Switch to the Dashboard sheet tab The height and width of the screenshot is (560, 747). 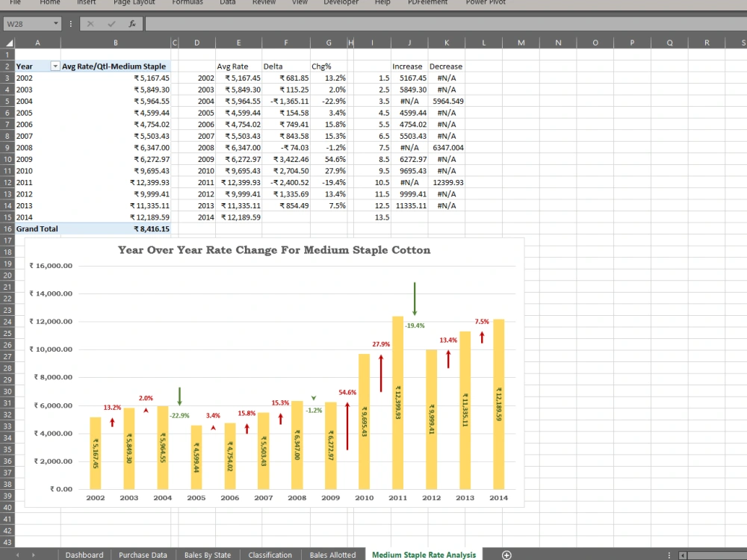(x=84, y=555)
